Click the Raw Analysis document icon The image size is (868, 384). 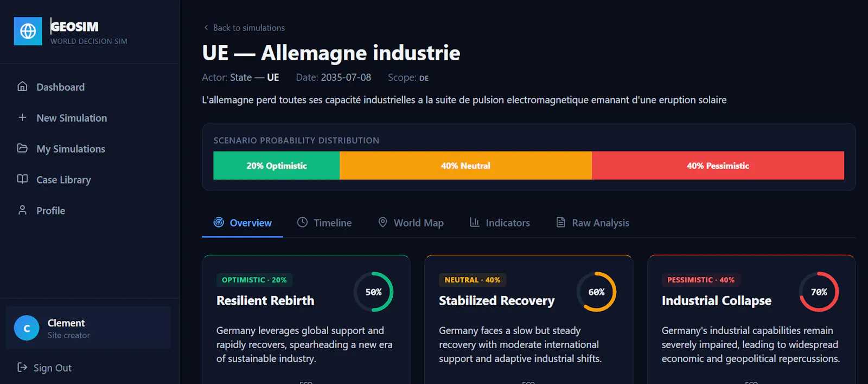[561, 222]
